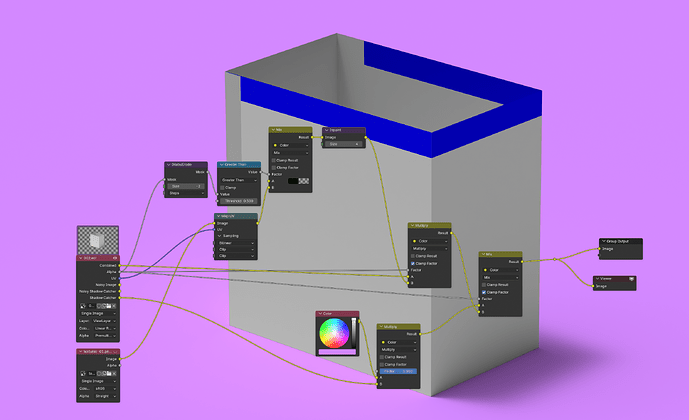The height and width of the screenshot is (420, 689).
Task: Click the Viewer node's header monitor icon
Action: (x=631, y=279)
